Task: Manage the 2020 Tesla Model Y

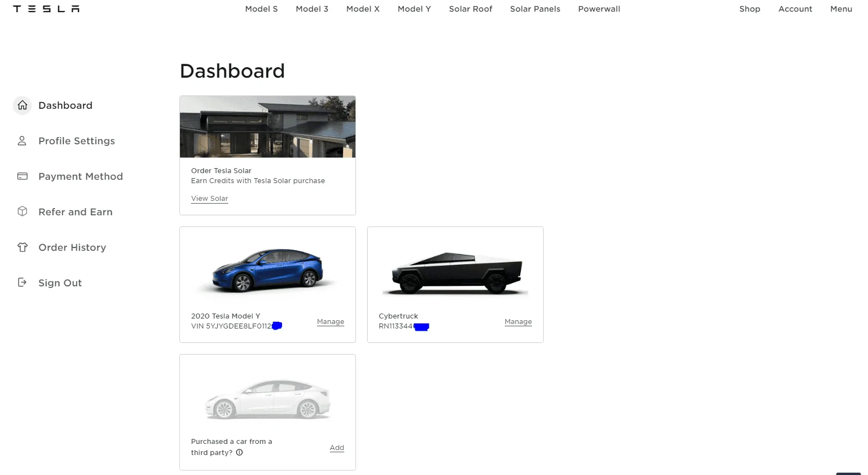Action: 330,322
